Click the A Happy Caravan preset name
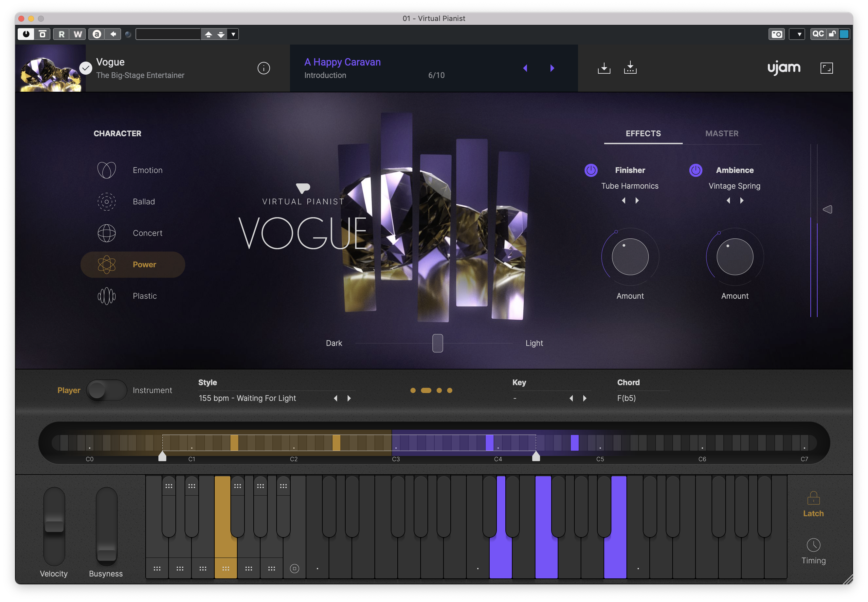 pyautogui.click(x=342, y=62)
